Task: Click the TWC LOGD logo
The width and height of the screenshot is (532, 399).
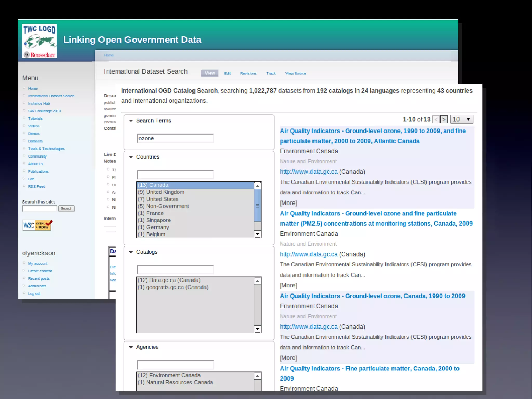Action: (39, 41)
